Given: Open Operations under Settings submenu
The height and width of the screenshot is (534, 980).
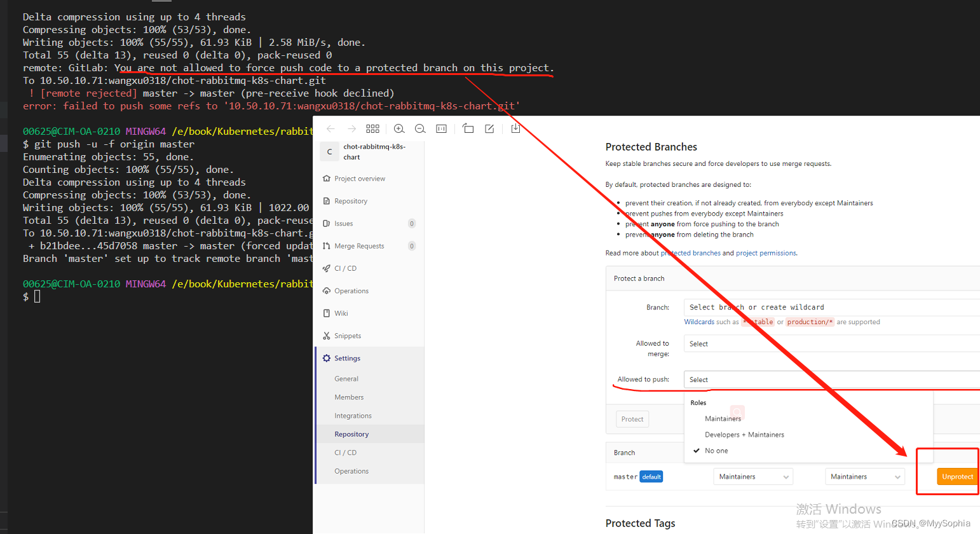Looking at the screenshot, I should [x=351, y=471].
